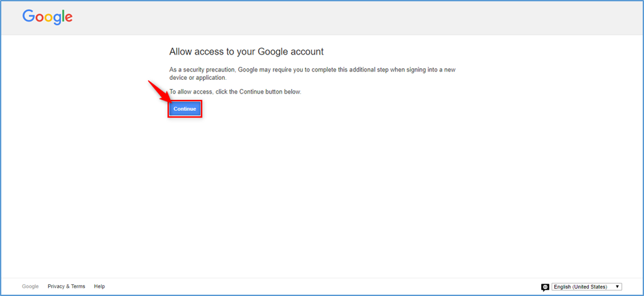Open the English (United States) language dropdown
This screenshot has height=296, width=644.
(584, 287)
